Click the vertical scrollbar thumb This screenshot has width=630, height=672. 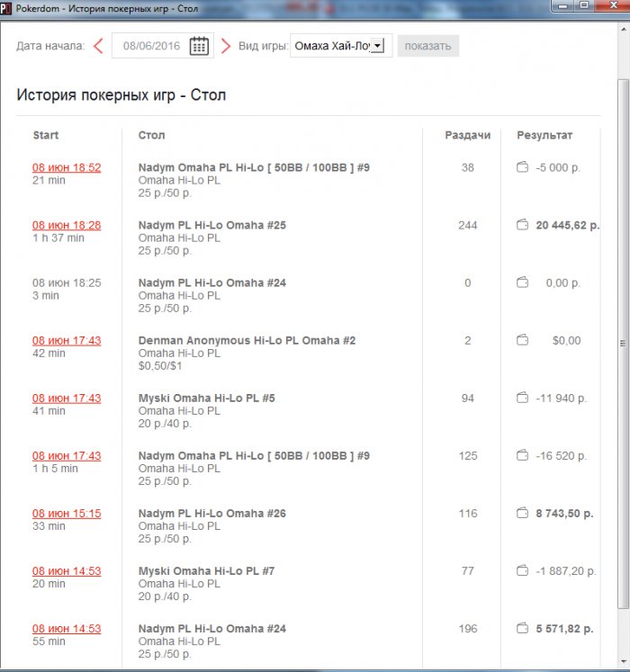tap(623, 343)
